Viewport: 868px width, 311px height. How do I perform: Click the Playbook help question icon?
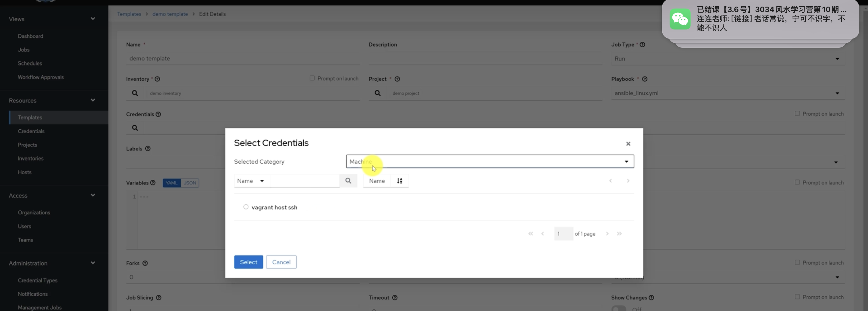tap(644, 79)
